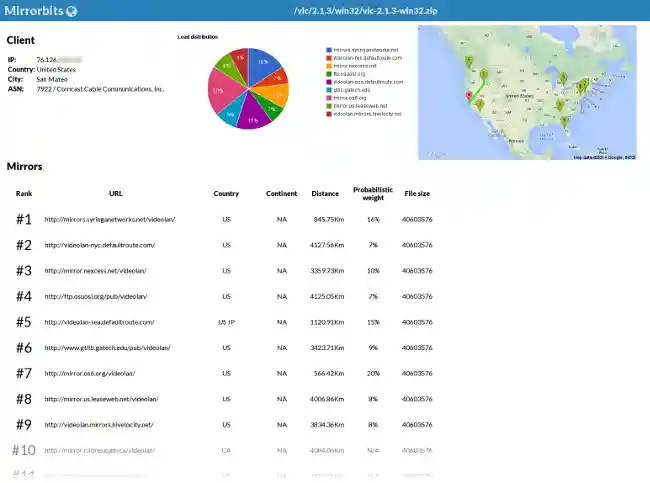The height and width of the screenshot is (483, 650).
Task: Click the Probabilistic weight column header
Action: point(372,192)
